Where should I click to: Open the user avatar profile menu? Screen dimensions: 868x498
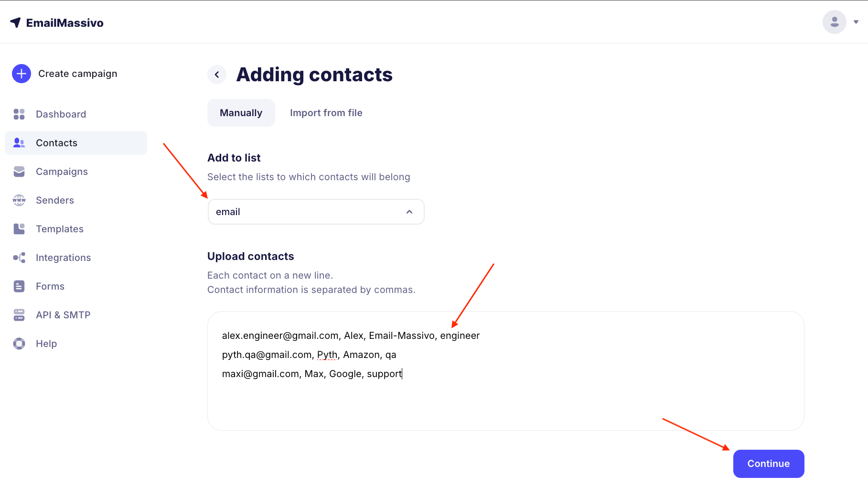click(x=834, y=22)
